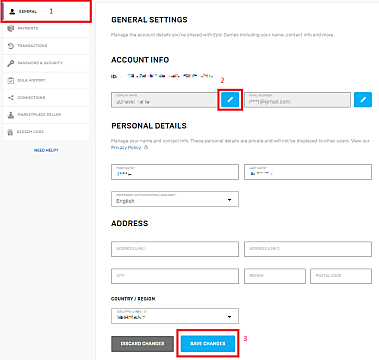Click the Marketplace Seller icon

(x=11, y=115)
